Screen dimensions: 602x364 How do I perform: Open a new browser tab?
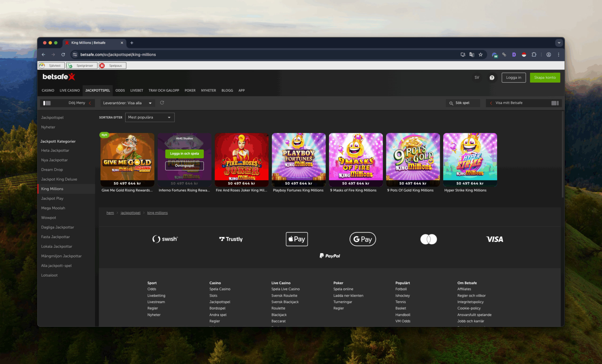pos(132,43)
